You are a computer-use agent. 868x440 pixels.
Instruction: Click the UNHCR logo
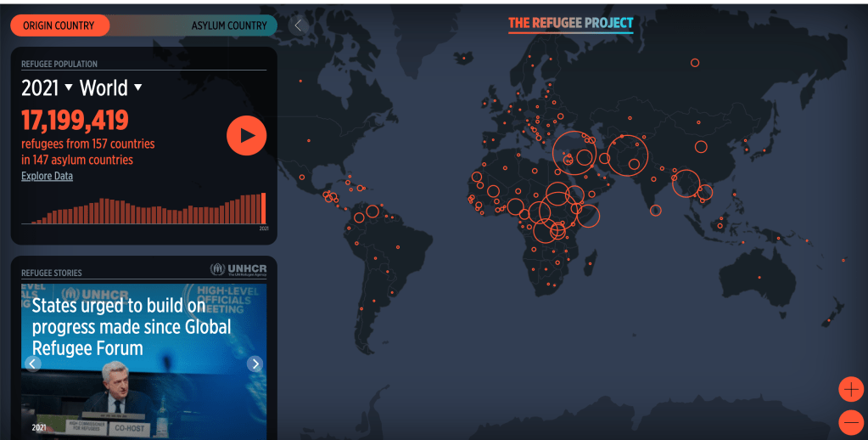(238, 269)
